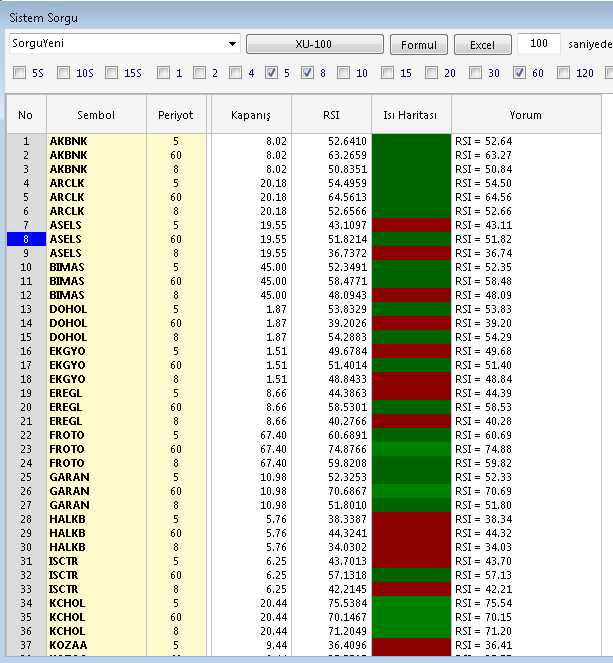The height and width of the screenshot is (663, 613).
Task: Select AKBNK in row 1
Action: coord(68,141)
